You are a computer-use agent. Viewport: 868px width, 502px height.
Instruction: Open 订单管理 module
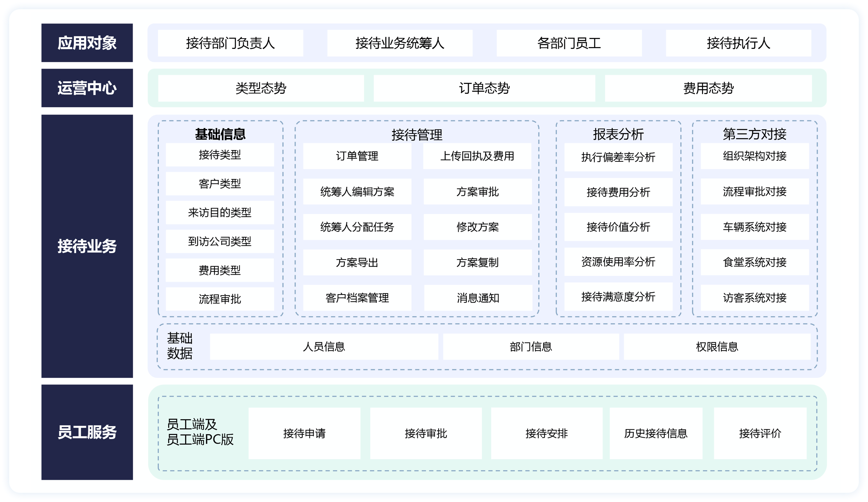(x=357, y=156)
